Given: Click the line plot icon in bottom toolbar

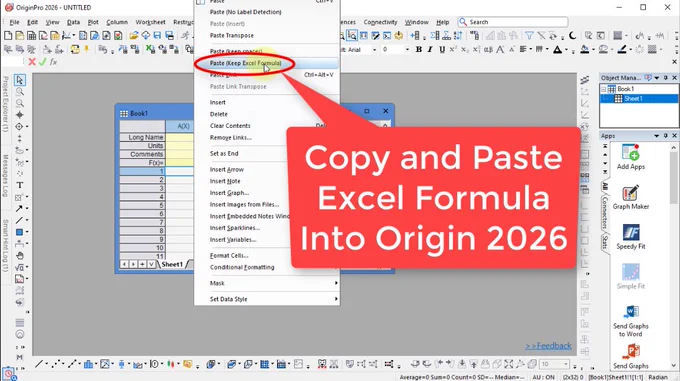Looking at the screenshot, I should pyautogui.click(x=39, y=364).
